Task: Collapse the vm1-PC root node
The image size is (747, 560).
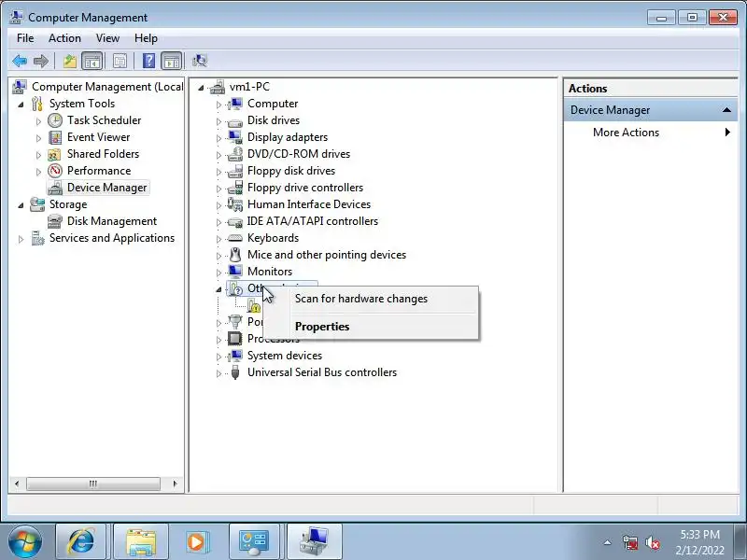Action: click(x=201, y=88)
